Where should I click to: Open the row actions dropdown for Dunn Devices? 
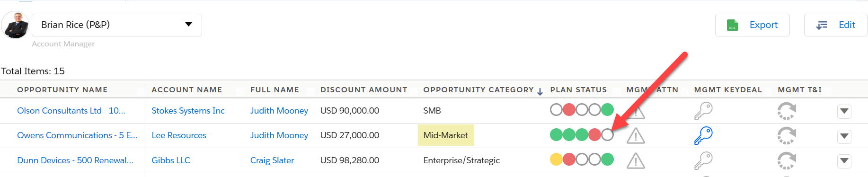tap(844, 161)
